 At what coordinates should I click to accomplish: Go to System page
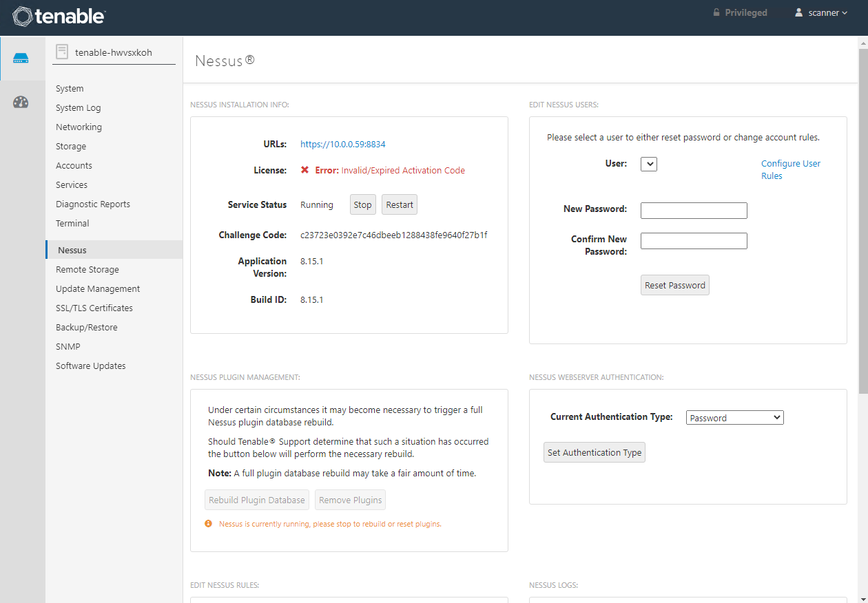70,88
